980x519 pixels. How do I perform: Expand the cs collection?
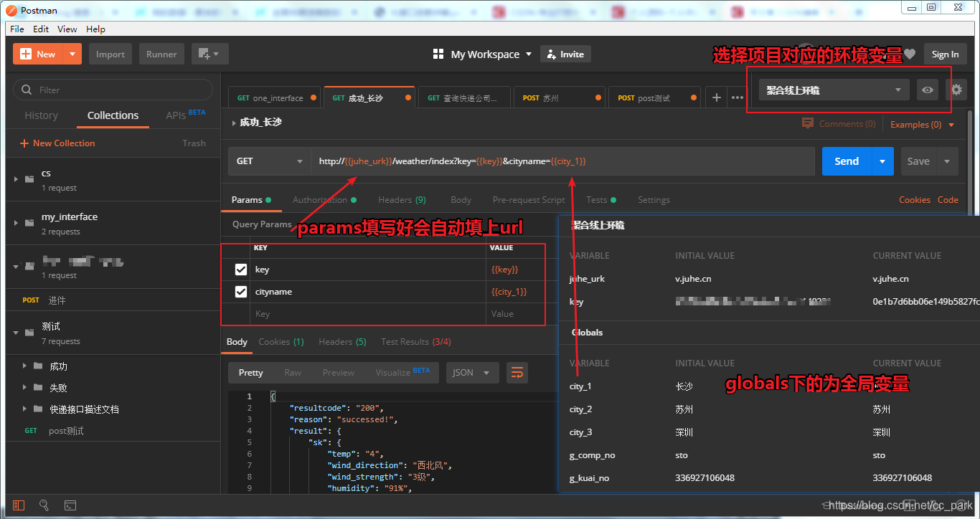point(16,179)
